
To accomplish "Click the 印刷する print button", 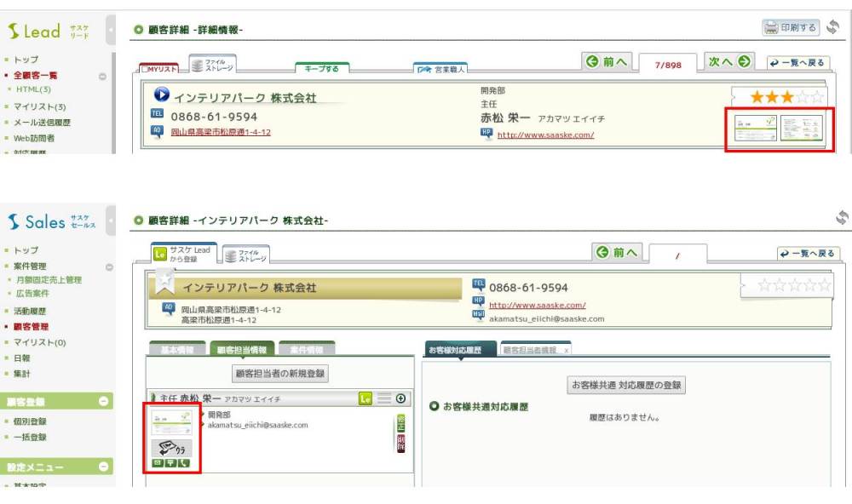I will pyautogui.click(x=791, y=28).
